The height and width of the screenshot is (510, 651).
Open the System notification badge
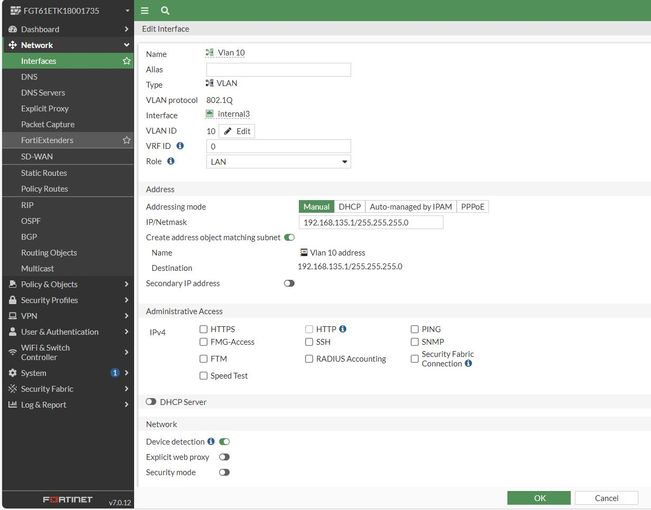[115, 373]
